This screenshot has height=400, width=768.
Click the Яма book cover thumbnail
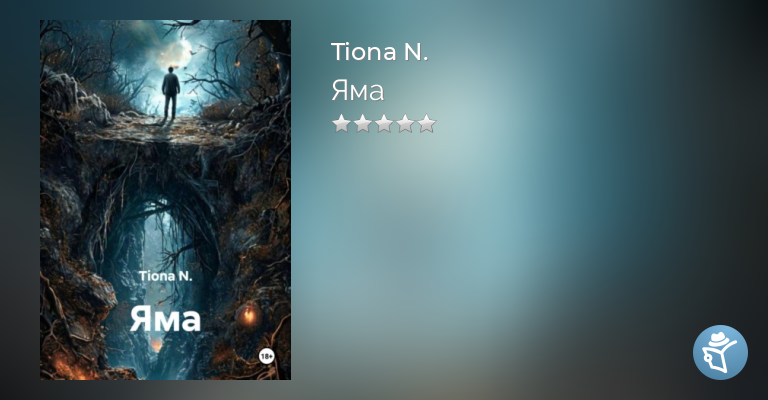coord(166,200)
